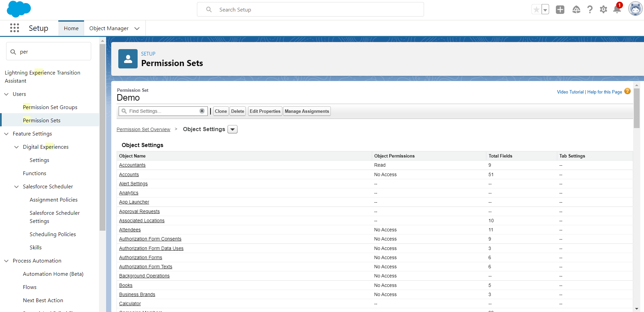Image resolution: width=644 pixels, height=312 pixels.
Task: Open the notifications bell
Action: pos(617,9)
